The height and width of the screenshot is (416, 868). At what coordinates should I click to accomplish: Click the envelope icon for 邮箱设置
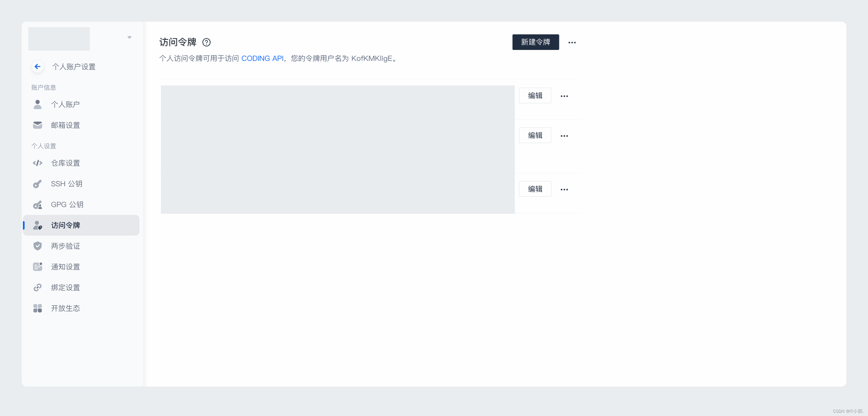tap(37, 125)
